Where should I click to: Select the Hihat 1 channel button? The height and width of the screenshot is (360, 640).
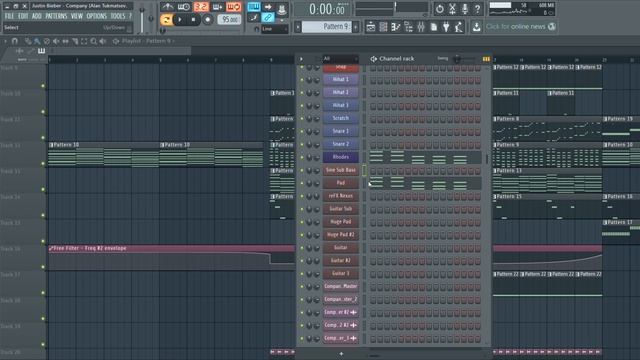point(340,80)
